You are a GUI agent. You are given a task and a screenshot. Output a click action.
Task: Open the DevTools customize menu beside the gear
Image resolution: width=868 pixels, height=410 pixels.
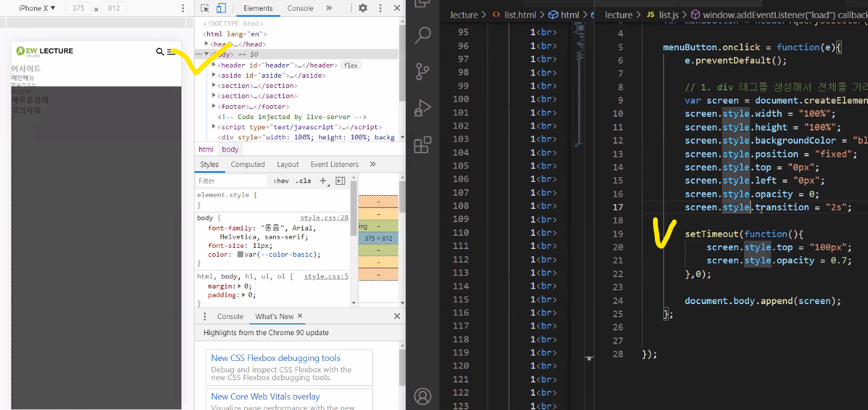click(x=380, y=8)
